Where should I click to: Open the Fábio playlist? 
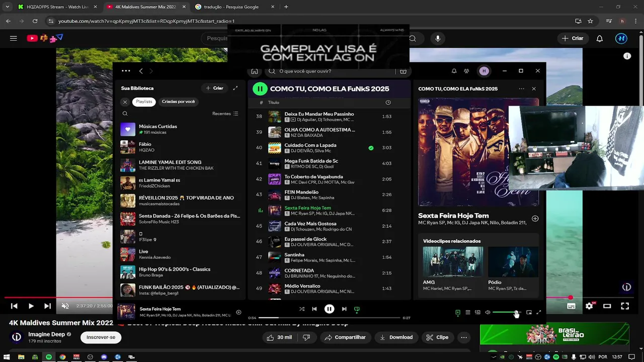[180, 147]
